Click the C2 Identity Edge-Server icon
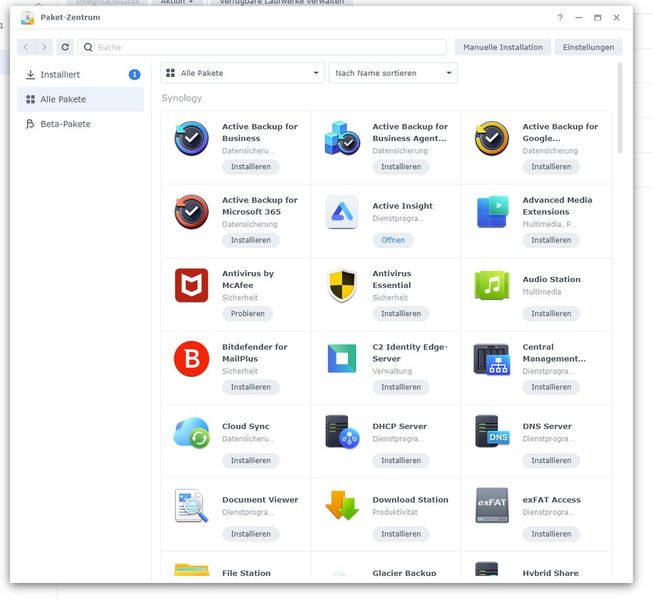 342,359
